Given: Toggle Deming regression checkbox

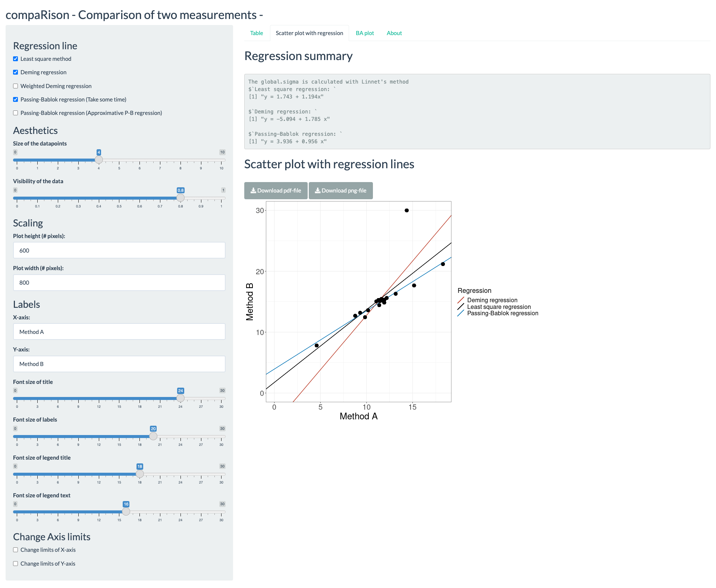Looking at the screenshot, I should (16, 72).
